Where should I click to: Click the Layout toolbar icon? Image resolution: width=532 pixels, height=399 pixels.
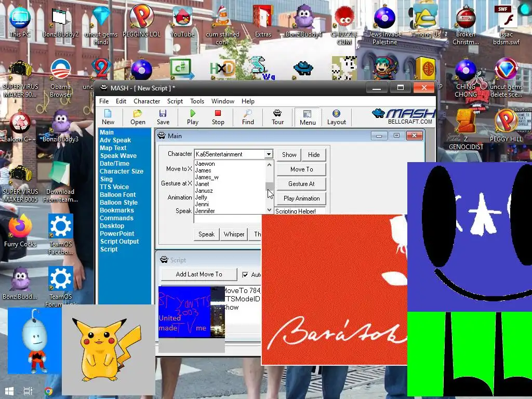coord(336,117)
